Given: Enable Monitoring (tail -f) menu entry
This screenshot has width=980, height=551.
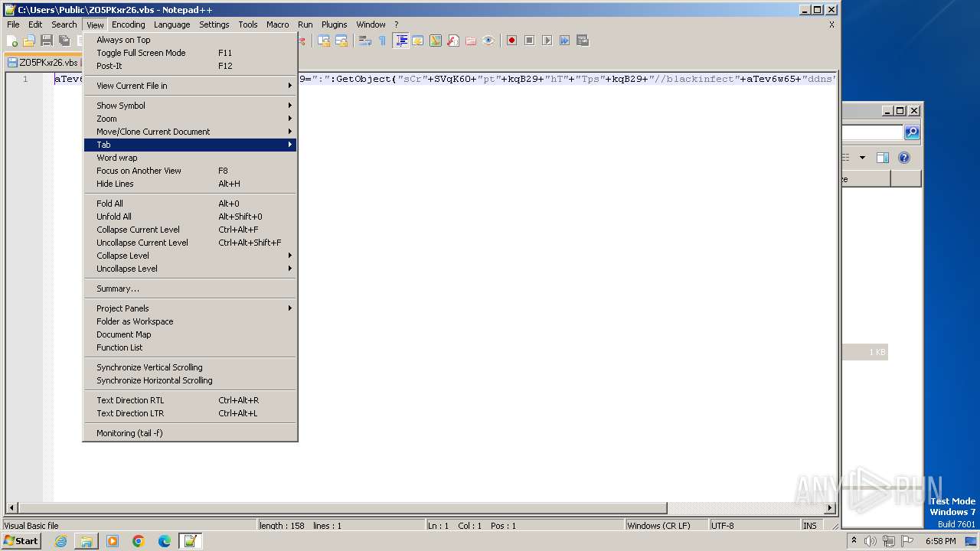Looking at the screenshot, I should [x=190, y=433].
